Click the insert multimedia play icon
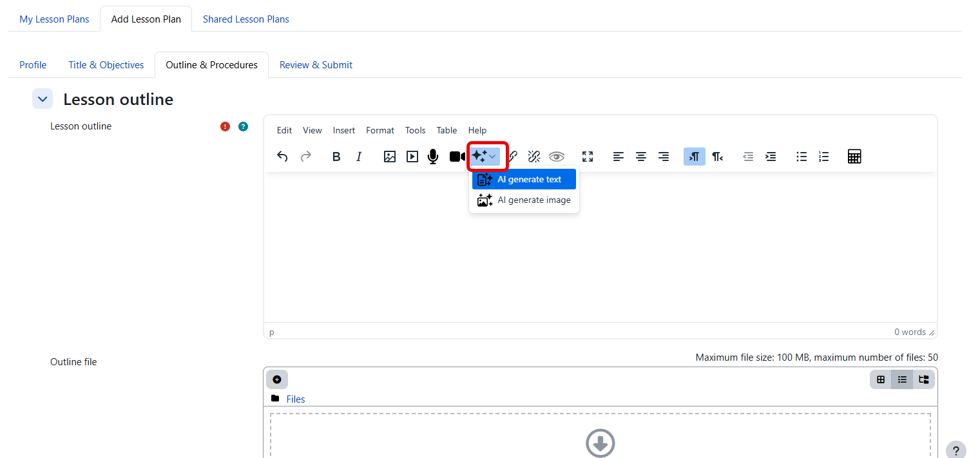 [x=412, y=157]
